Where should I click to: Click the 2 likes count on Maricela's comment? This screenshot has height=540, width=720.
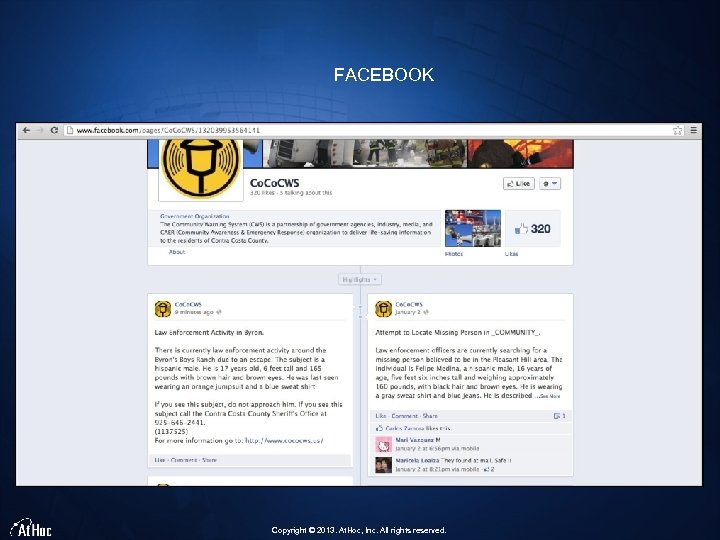[x=490, y=469]
